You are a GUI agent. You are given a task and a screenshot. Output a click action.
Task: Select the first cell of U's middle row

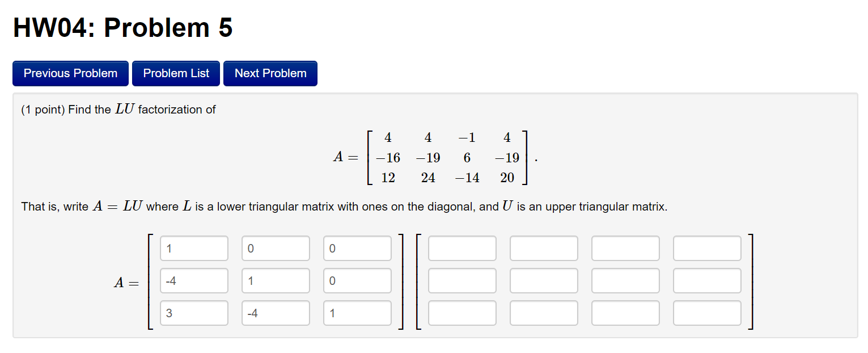(x=462, y=280)
